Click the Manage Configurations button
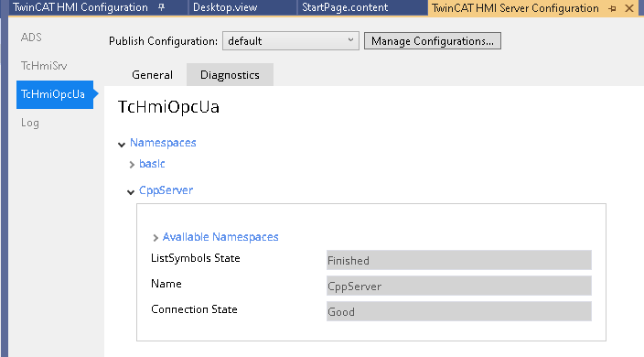 (433, 41)
